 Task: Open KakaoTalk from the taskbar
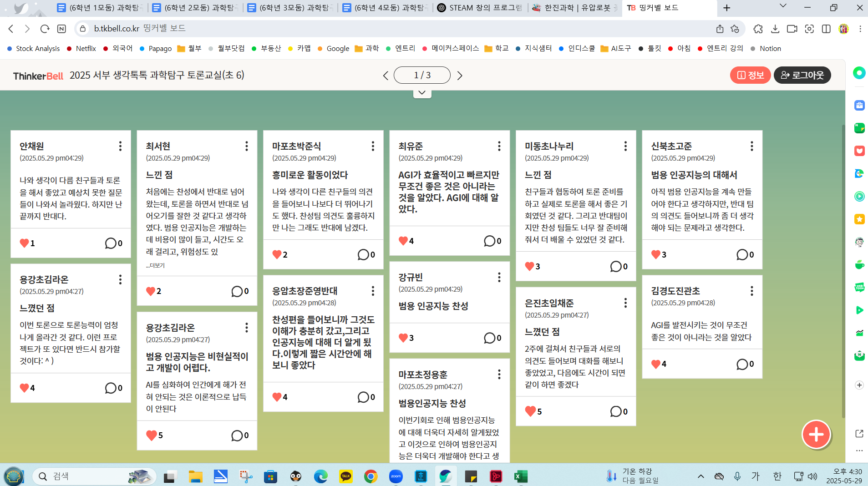click(346, 476)
